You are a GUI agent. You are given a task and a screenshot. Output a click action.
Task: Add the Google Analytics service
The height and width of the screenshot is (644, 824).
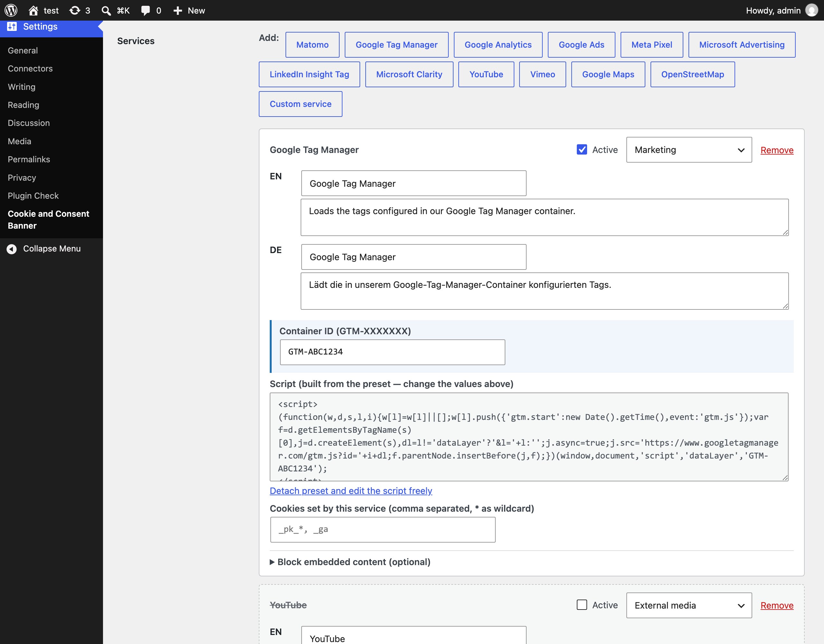(x=498, y=44)
